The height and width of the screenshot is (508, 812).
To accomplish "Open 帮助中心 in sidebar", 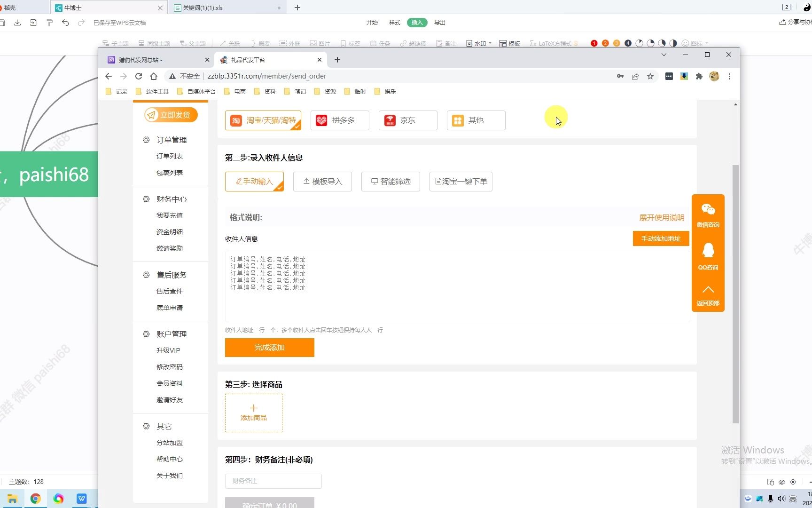I will (170, 459).
